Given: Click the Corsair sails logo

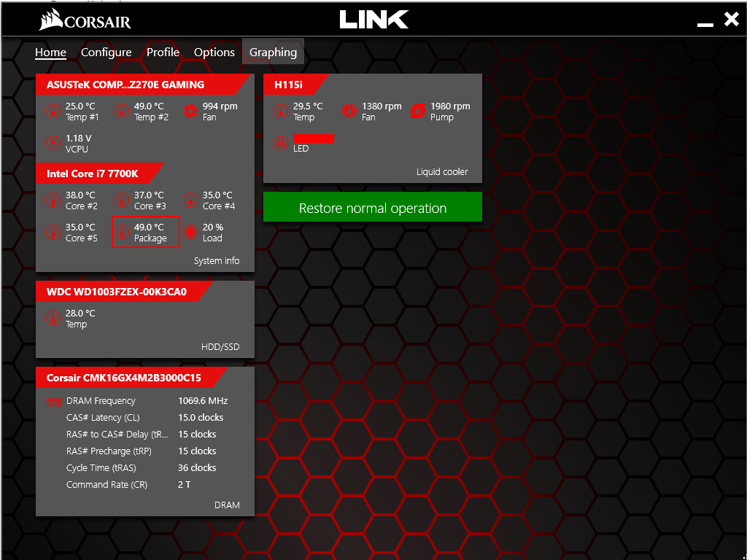Looking at the screenshot, I should 51,20.
